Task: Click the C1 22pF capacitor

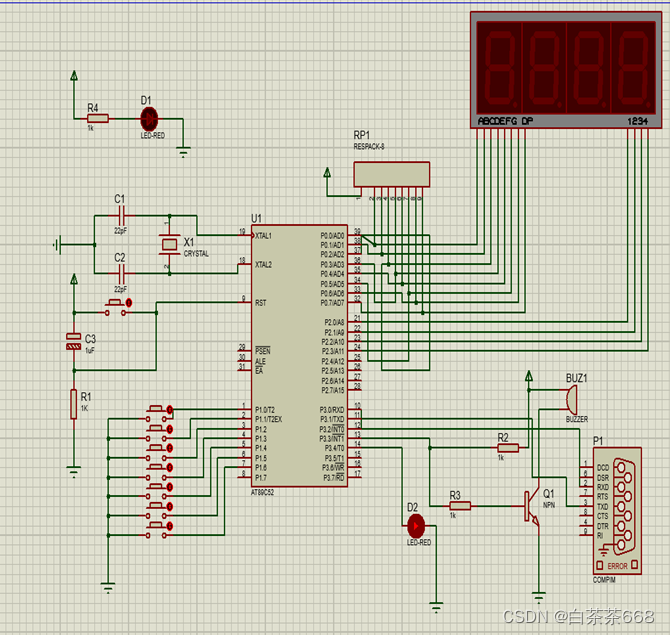Action: coord(121,215)
